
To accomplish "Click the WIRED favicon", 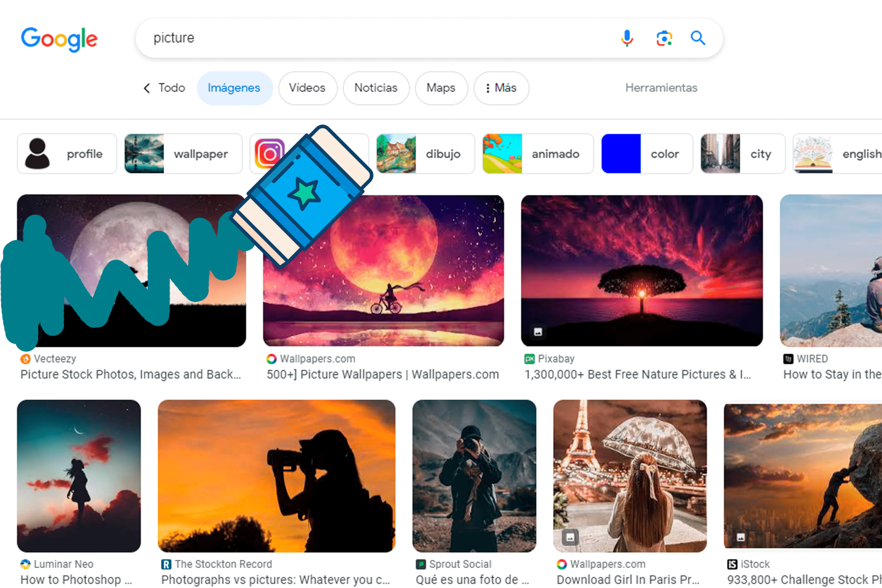I will point(788,359).
